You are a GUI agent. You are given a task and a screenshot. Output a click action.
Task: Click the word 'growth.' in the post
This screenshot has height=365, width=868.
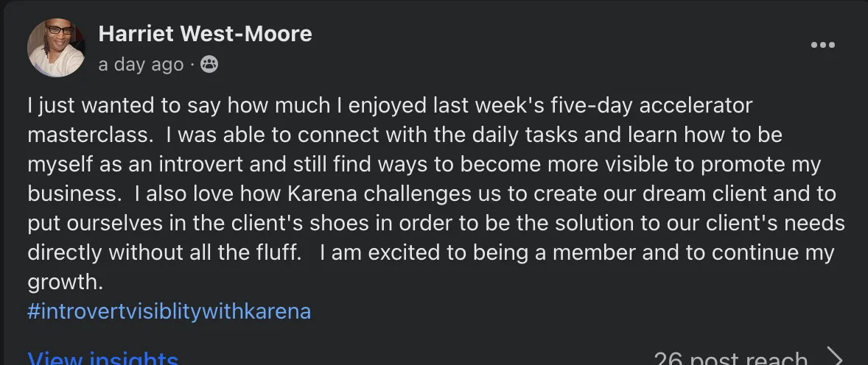point(66,283)
